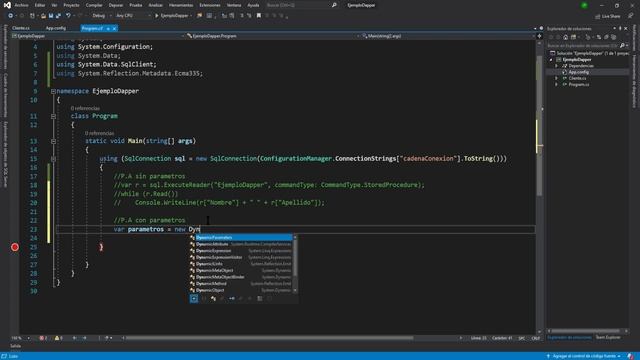Open the Herramientas menu
640x360 pixels.
pos(181,5)
